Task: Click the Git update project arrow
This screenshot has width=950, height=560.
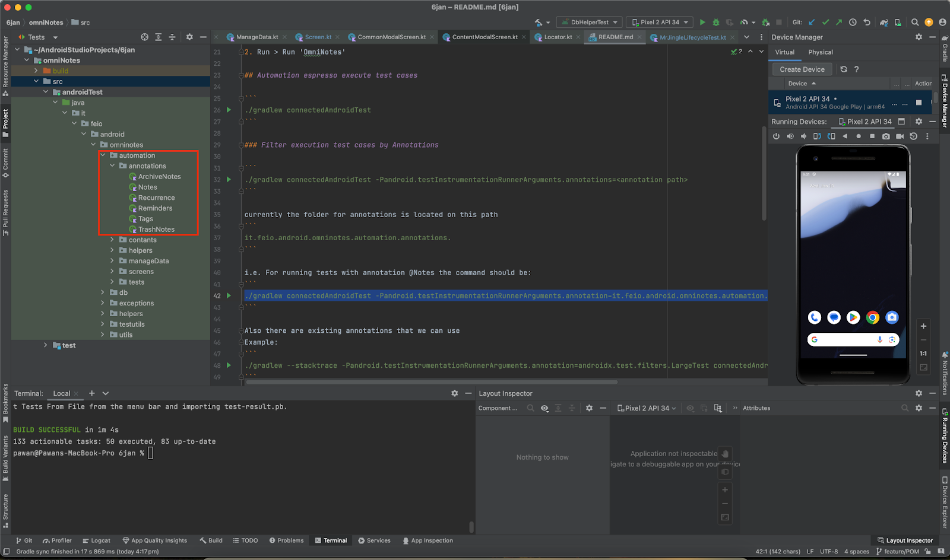Action: tap(812, 23)
